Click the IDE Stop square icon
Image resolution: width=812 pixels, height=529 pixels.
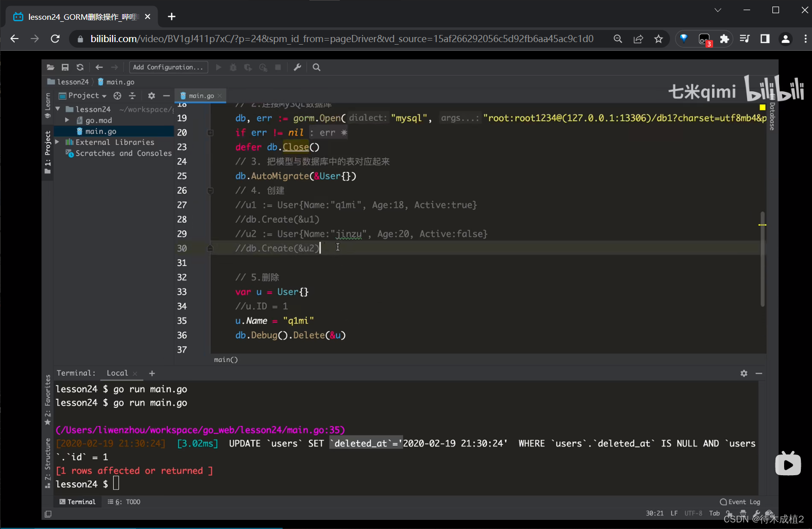pos(278,67)
